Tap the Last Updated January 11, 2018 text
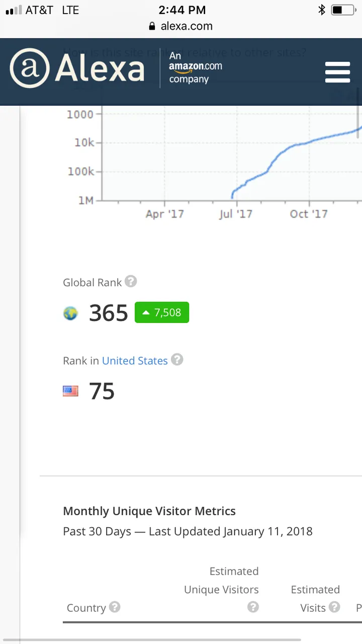362x644 pixels. [x=231, y=531]
